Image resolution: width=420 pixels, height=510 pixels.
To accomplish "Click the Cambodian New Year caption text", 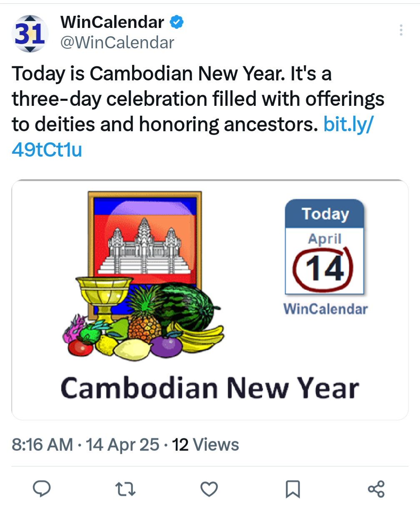I will point(210,388).
